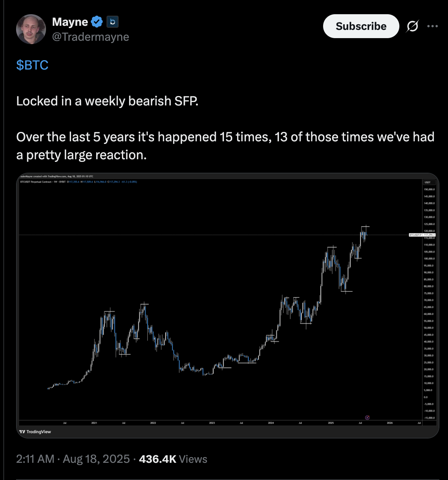Open Mayne's profile avatar picture
Viewport: 448px width, 480px height.
[31, 29]
